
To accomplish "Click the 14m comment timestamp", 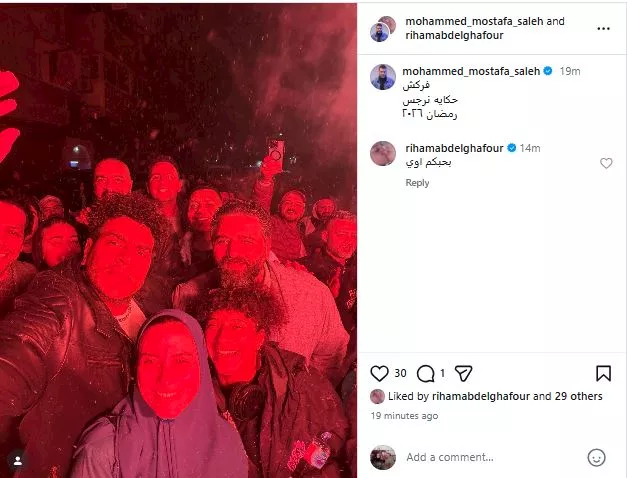I will coord(530,148).
